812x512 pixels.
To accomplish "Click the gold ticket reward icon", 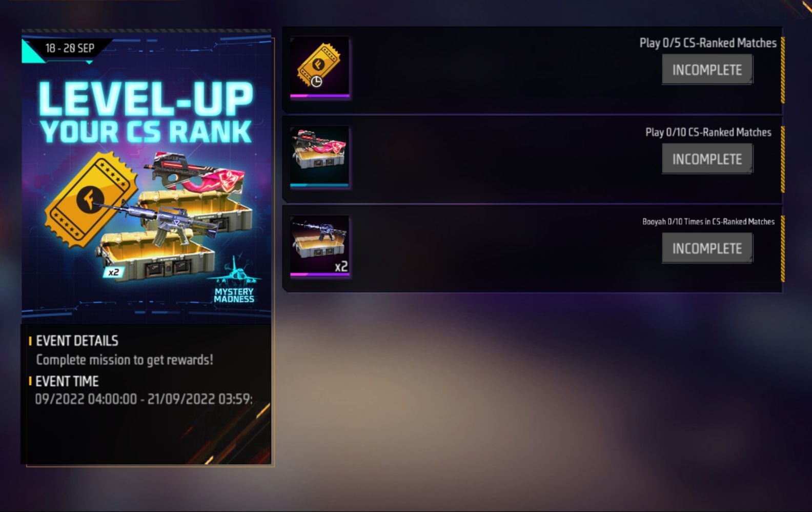I will coord(320,68).
